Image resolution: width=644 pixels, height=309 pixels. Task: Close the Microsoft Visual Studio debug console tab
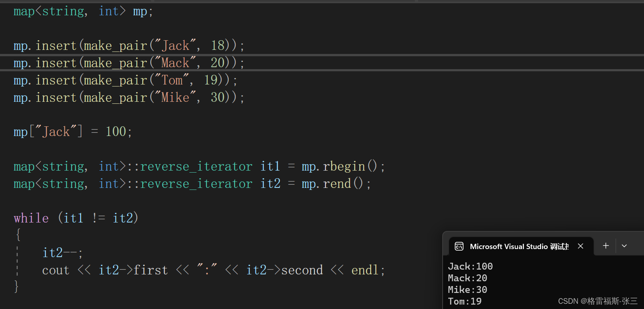tap(580, 246)
